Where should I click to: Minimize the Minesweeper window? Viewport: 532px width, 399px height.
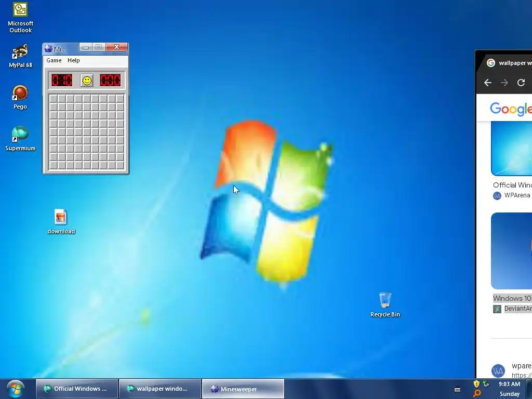click(86, 47)
